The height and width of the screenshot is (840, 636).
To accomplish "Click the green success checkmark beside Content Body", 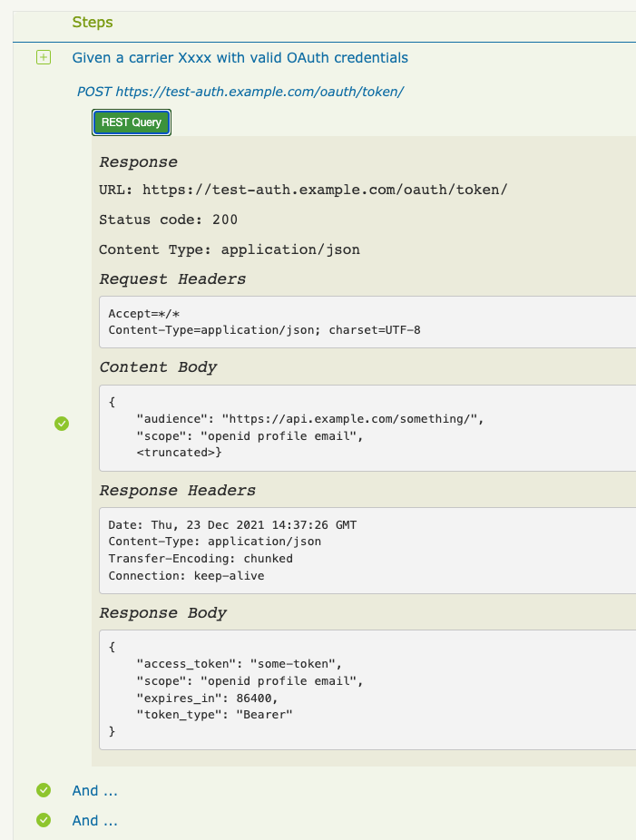I will tap(62, 423).
